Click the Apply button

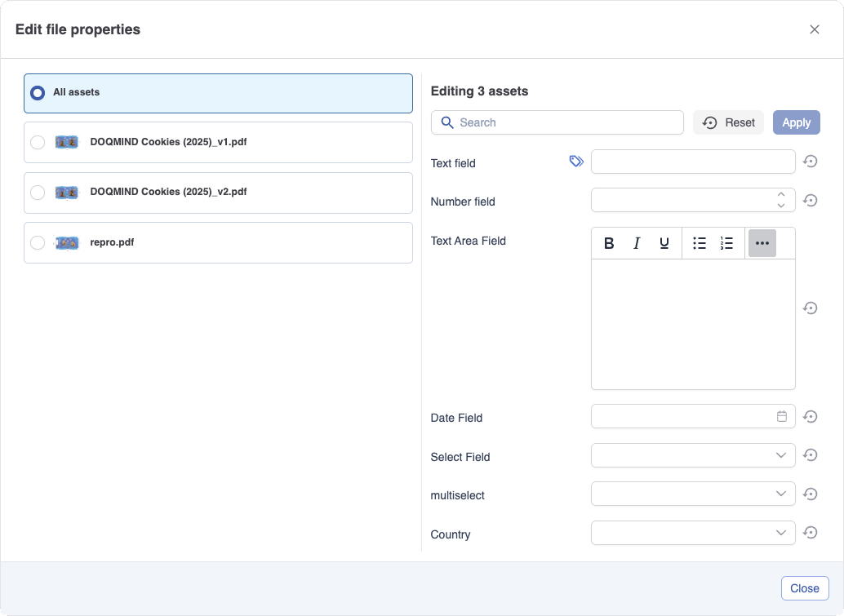796,122
